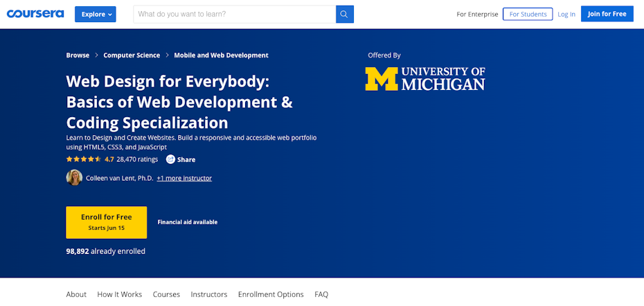The image size is (644, 306).
Task: Click the Join for Free button
Action: 607,14
